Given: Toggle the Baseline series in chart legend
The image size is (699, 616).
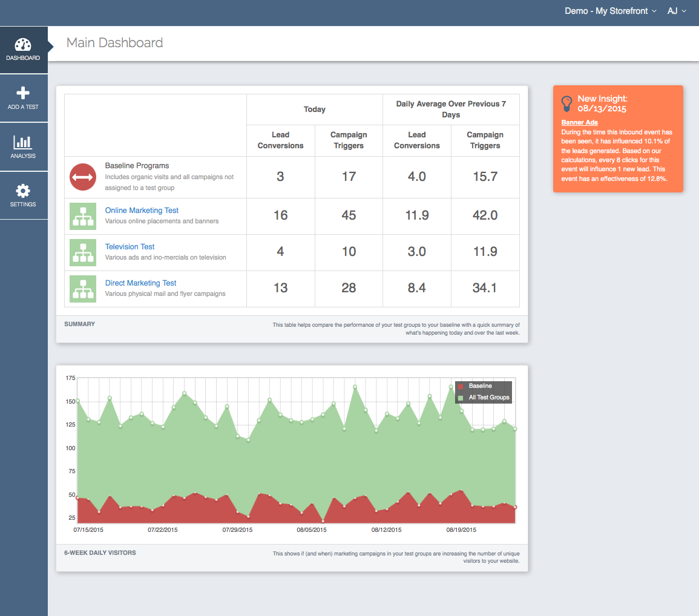Looking at the screenshot, I should pyautogui.click(x=480, y=386).
